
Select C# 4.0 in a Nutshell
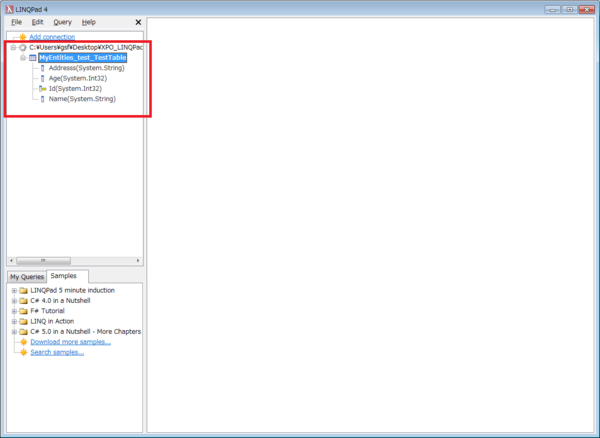(60, 301)
